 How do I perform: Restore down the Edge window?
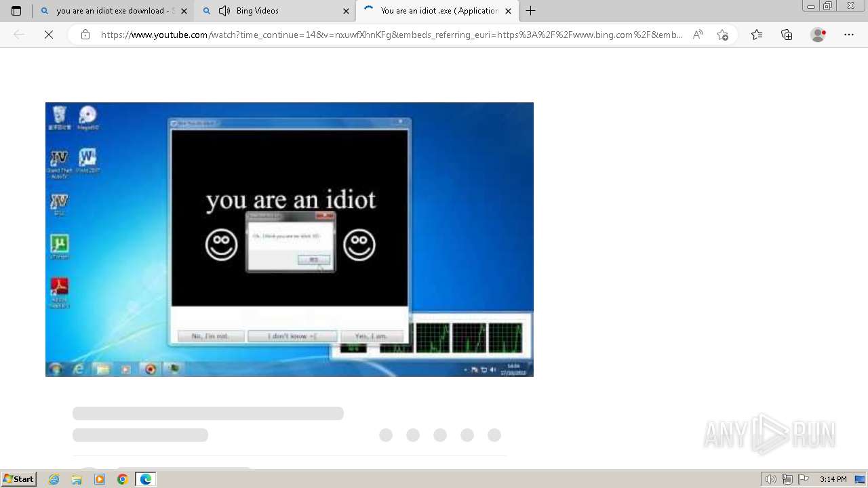[x=828, y=6]
